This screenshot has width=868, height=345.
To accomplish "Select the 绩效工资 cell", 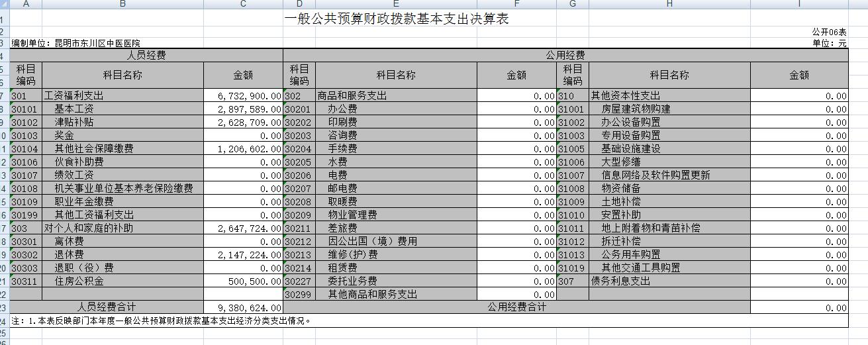I will point(122,175).
